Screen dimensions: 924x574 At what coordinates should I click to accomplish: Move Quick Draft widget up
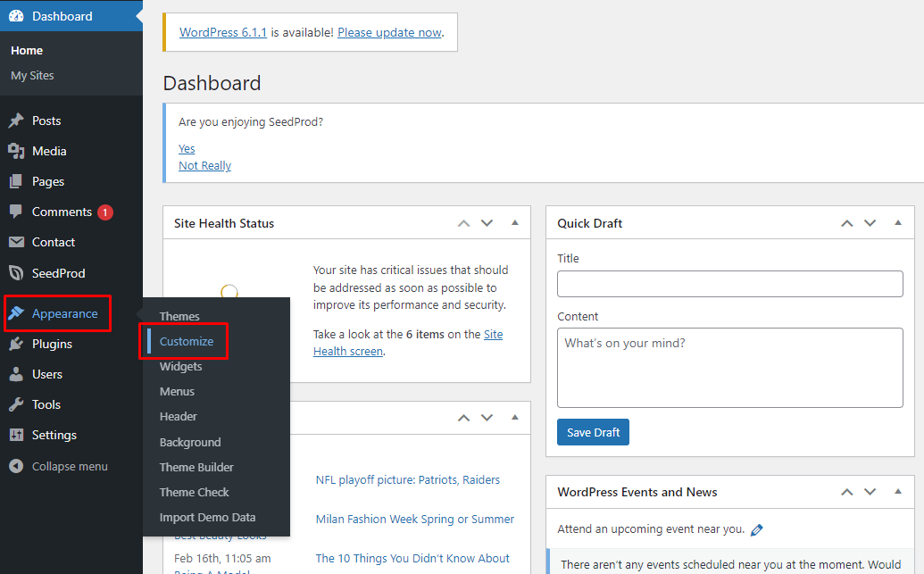pyautogui.click(x=847, y=223)
